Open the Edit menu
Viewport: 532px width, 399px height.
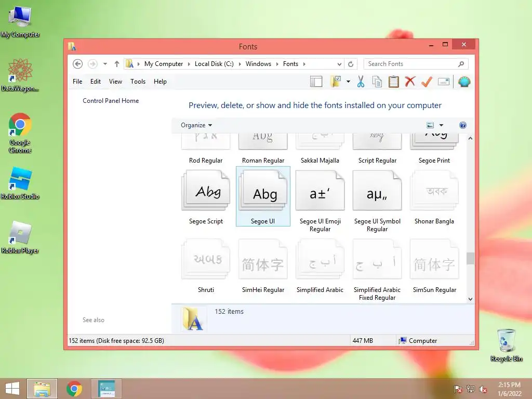coord(96,82)
